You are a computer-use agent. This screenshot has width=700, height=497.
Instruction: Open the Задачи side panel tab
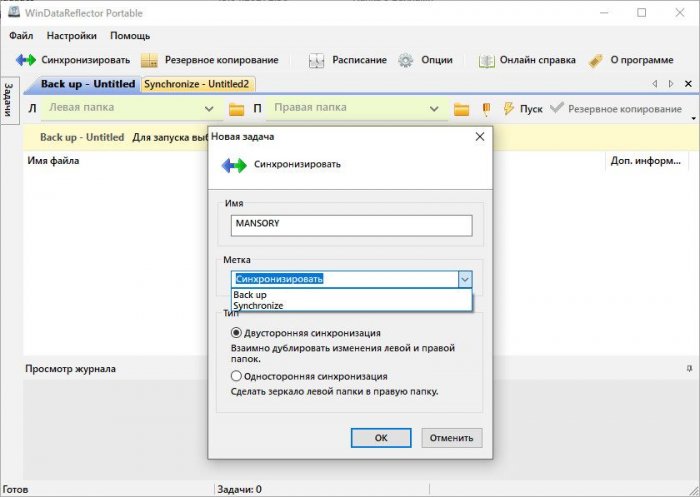click(7, 100)
